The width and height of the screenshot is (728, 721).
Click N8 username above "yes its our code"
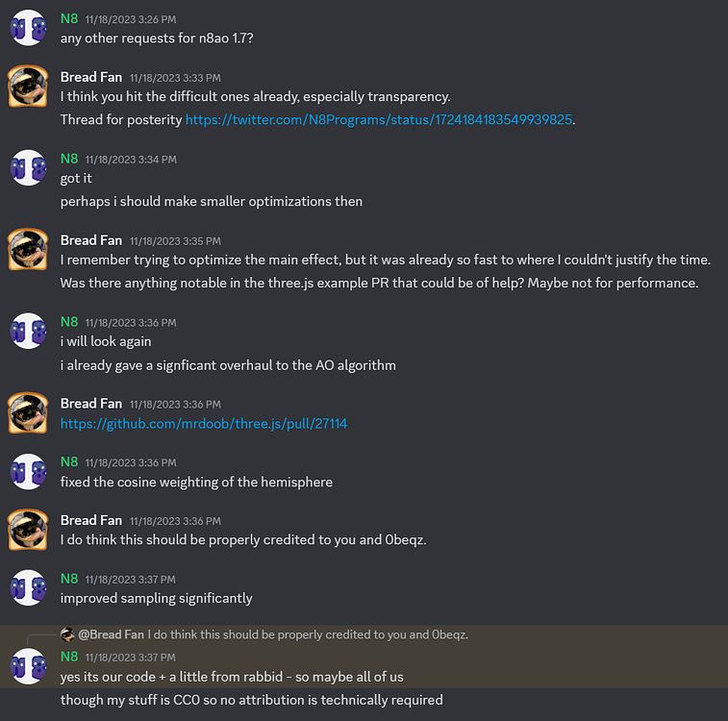[68, 656]
